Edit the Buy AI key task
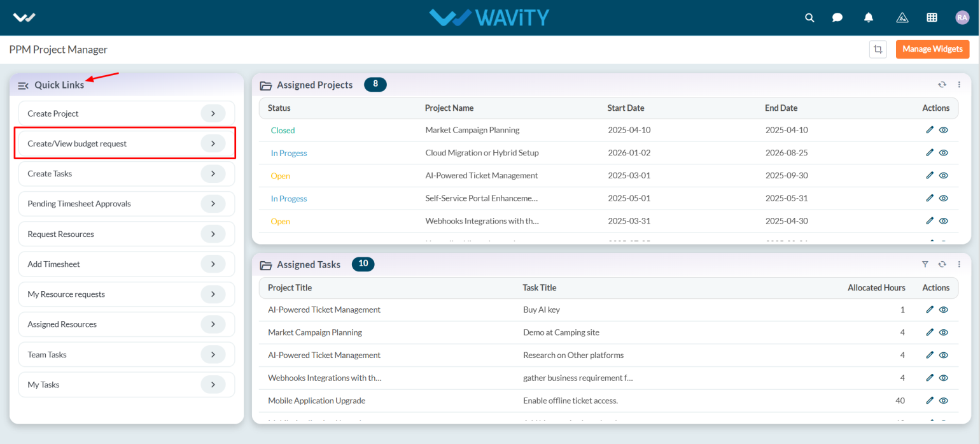 pos(930,310)
